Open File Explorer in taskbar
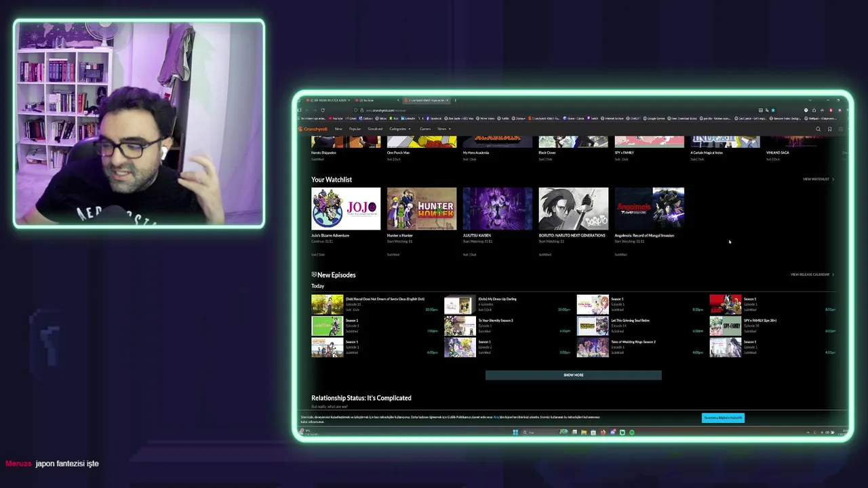The image size is (868, 488). pyautogui.click(x=584, y=432)
